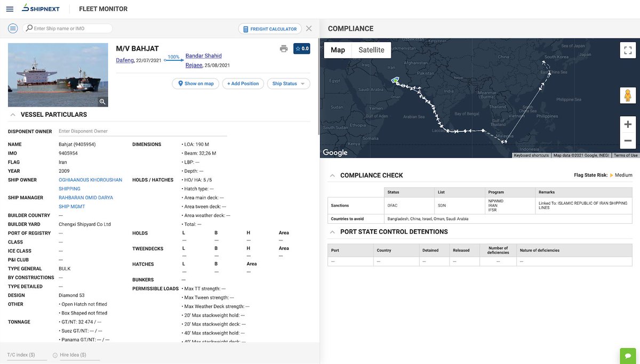Close the vessel panel with X
The width and height of the screenshot is (640, 364).
click(x=309, y=28)
